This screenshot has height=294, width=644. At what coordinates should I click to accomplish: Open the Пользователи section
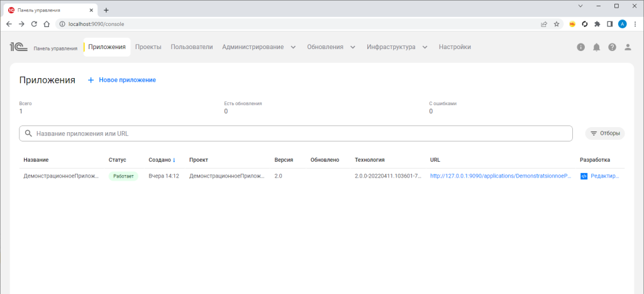tap(192, 47)
